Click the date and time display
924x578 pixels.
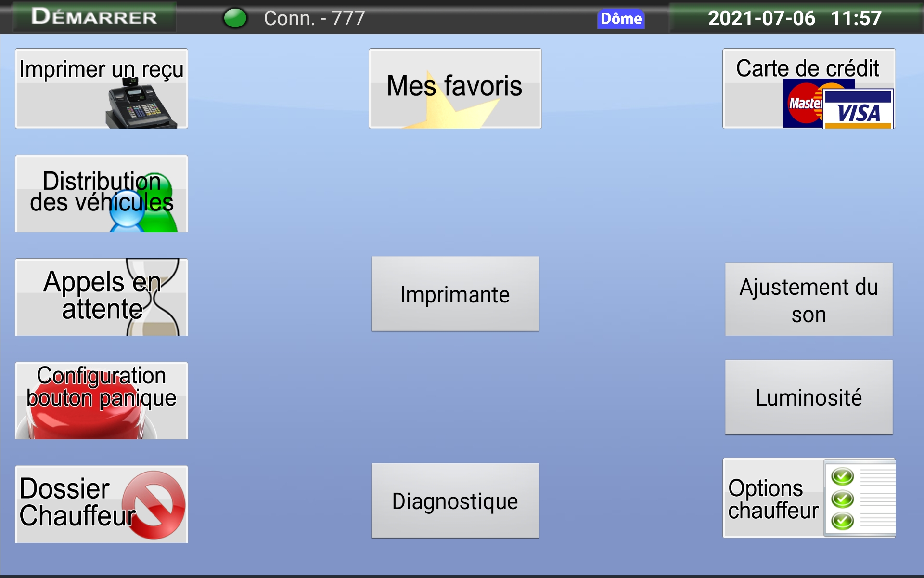click(x=795, y=18)
